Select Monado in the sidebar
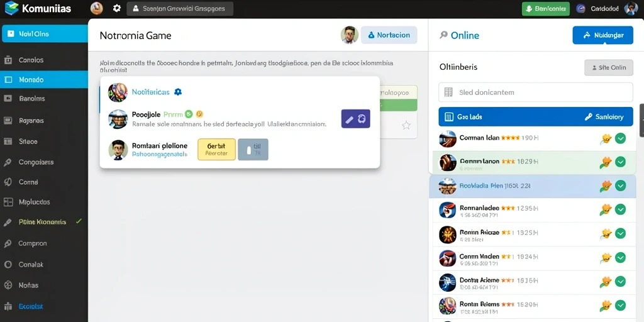This screenshot has height=322, width=644. [44, 80]
